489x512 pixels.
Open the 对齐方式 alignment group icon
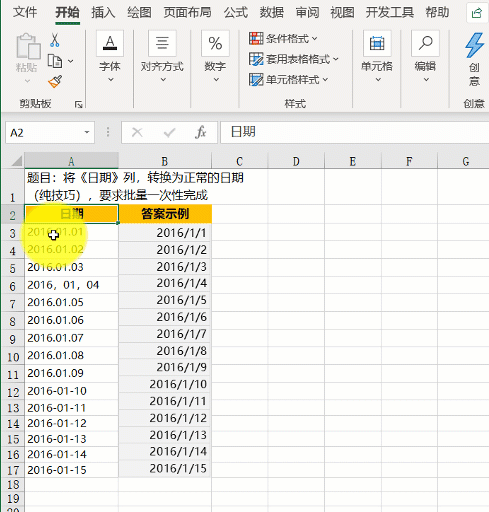[162, 43]
